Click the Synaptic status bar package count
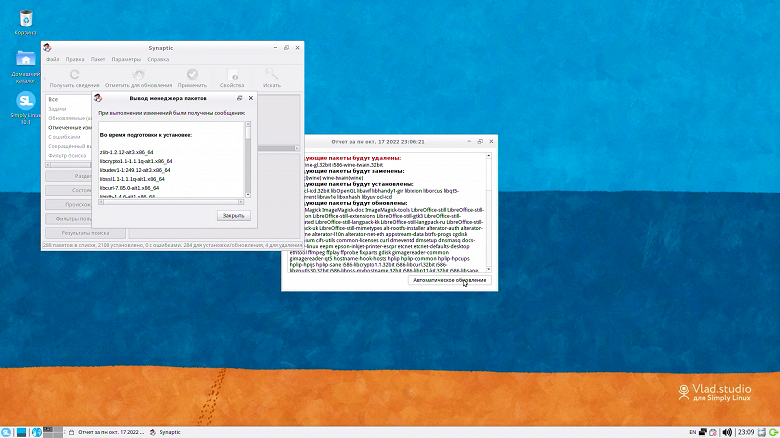Image resolution: width=780 pixels, height=438 pixels. [172, 245]
